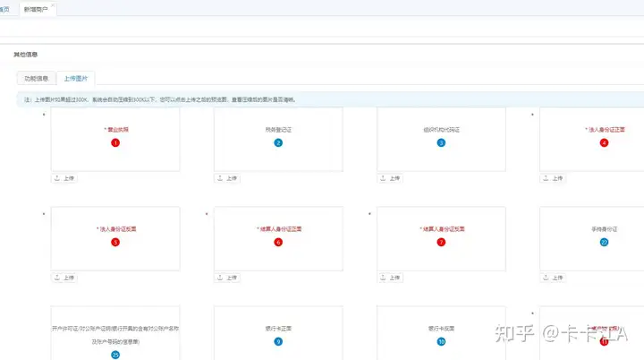Click upload button below red badge 6
Viewport: 644px width, 360px height.
[227, 278]
